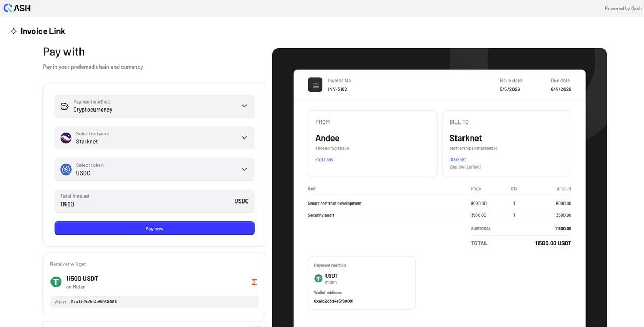644x327 pixels.
Task: Click the 3500.00 price for Security audit
Action: point(479,215)
